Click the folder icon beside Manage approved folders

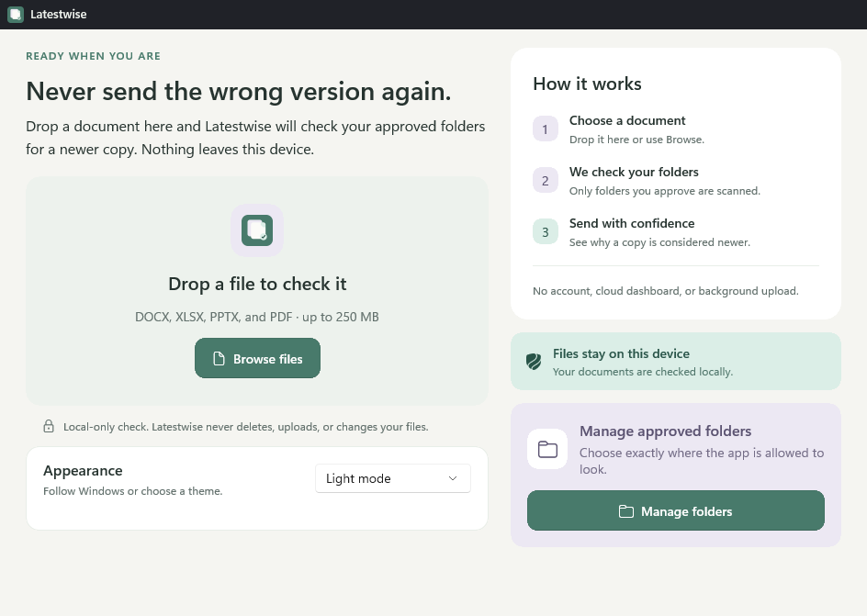coord(547,449)
